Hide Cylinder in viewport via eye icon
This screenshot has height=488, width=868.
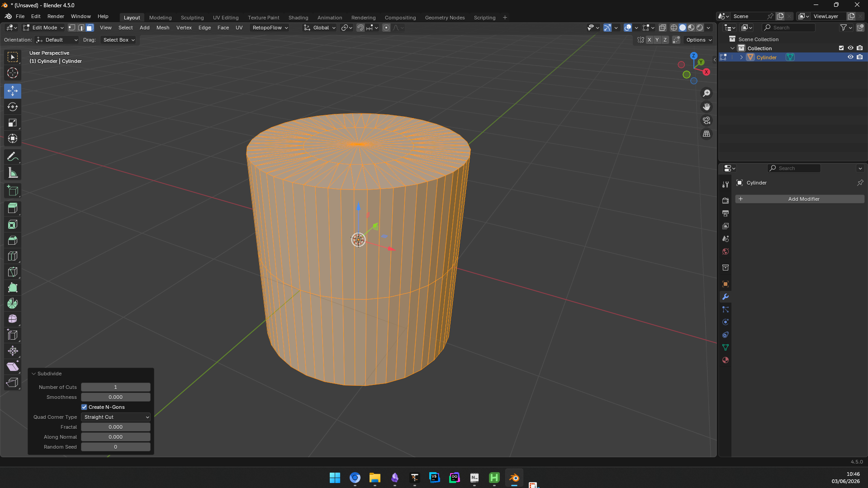coord(850,57)
